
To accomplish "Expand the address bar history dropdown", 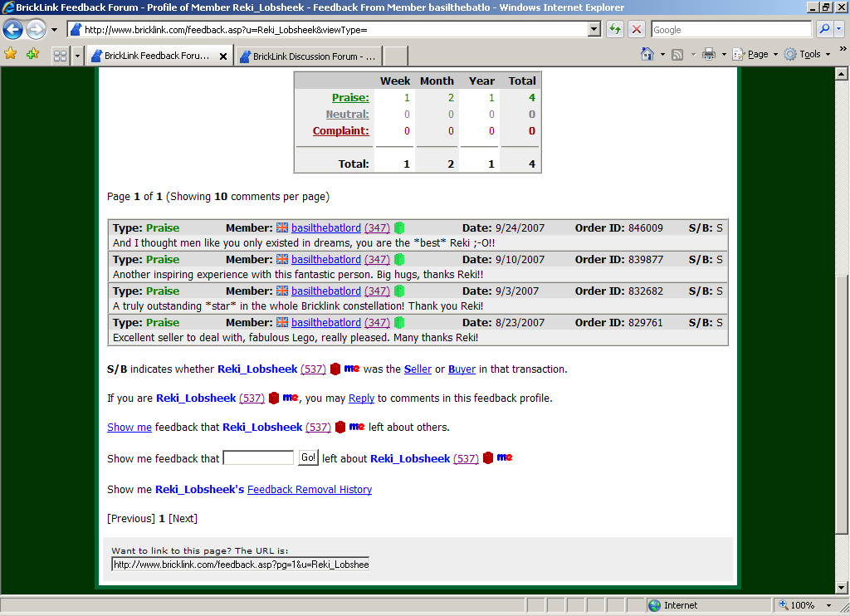I will click(x=594, y=29).
